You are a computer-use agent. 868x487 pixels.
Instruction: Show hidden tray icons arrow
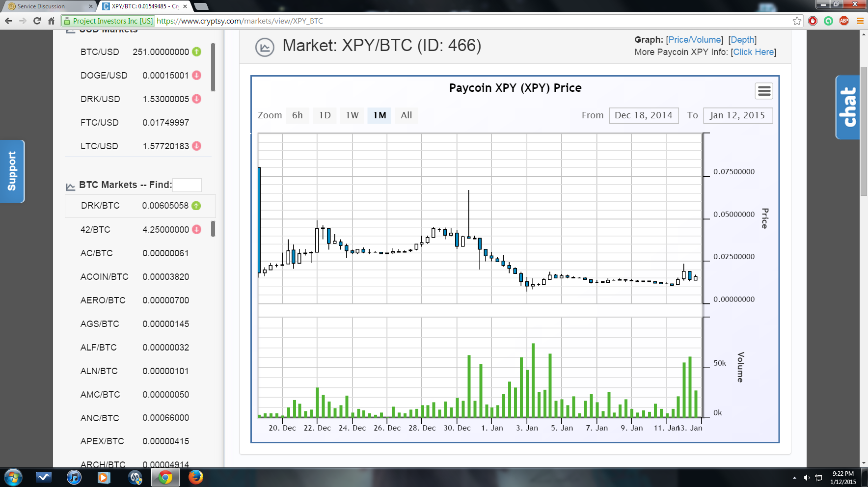pos(794,477)
